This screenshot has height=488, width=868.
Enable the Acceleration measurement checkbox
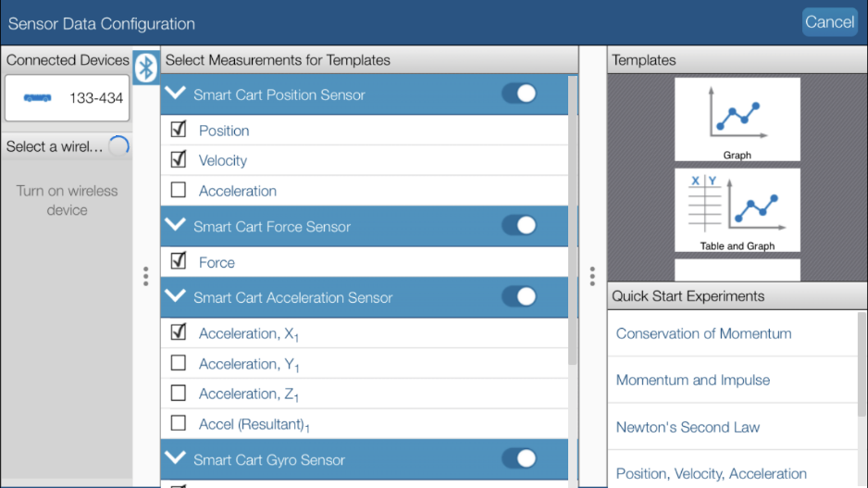click(179, 190)
